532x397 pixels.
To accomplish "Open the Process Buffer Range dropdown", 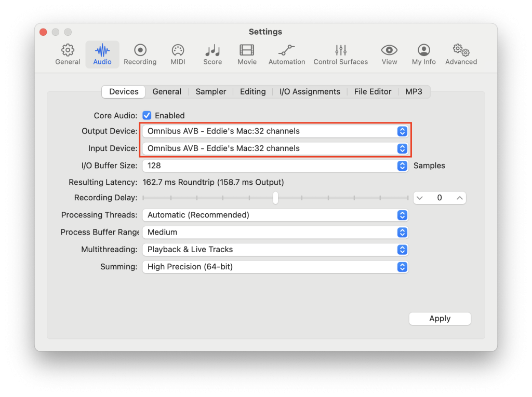I will [x=275, y=232].
